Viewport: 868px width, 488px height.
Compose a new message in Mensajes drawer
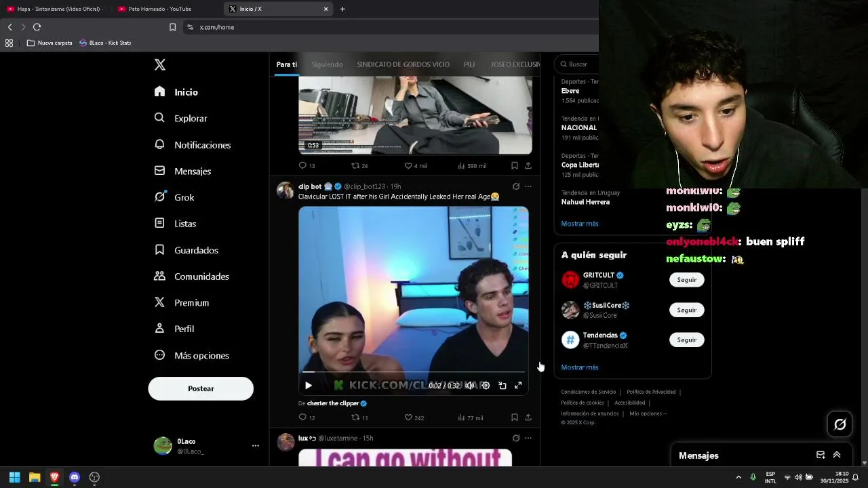pyautogui.click(x=821, y=455)
